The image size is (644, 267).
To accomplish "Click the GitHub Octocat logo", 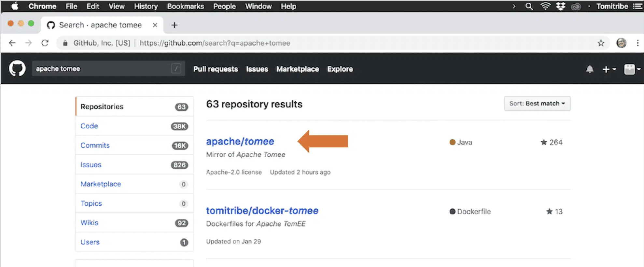I will click(17, 69).
